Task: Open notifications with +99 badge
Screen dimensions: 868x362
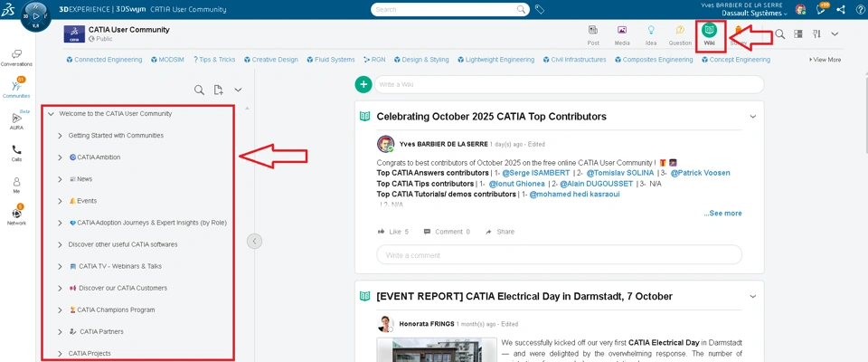Action: [822, 9]
